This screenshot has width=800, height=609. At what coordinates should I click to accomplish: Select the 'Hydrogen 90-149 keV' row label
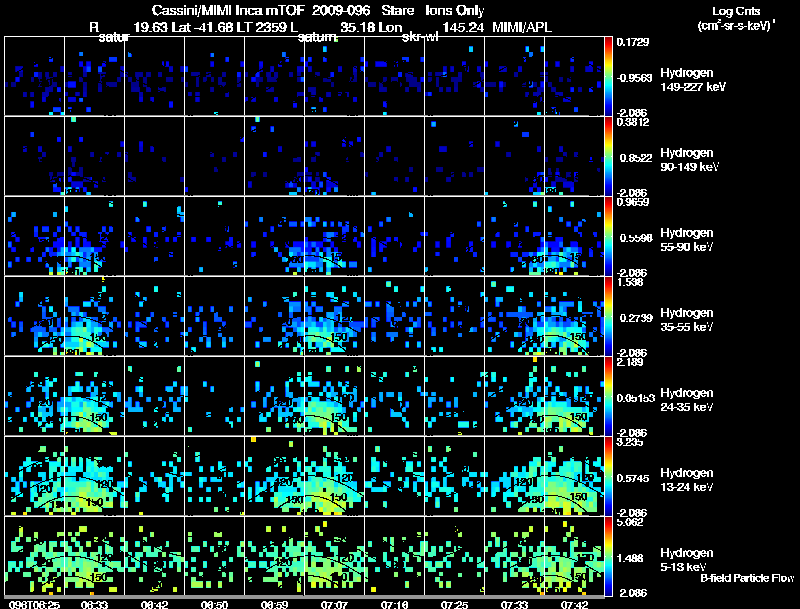point(689,160)
